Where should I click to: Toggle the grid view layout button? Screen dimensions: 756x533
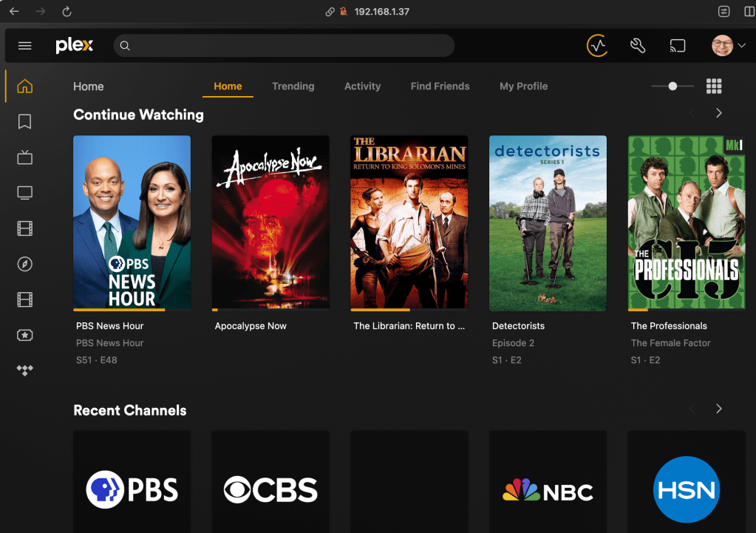point(714,86)
